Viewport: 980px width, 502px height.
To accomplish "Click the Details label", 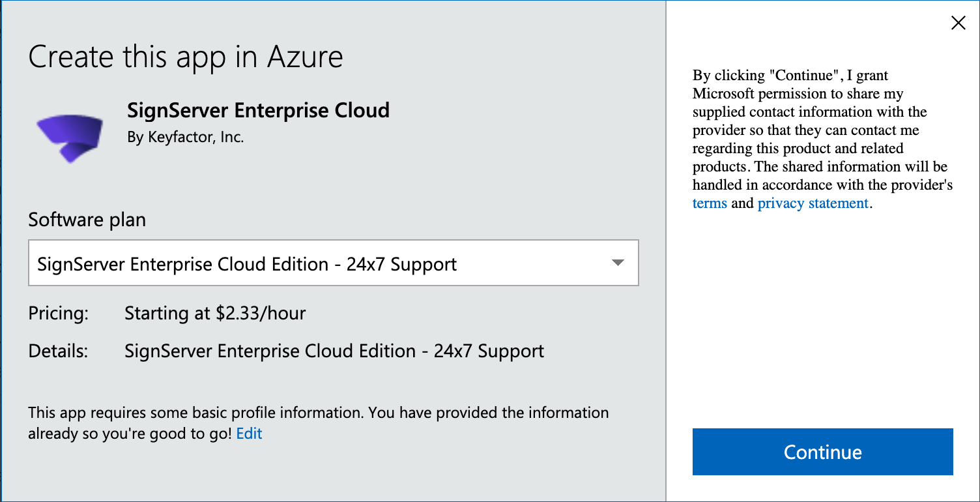I will (x=57, y=351).
